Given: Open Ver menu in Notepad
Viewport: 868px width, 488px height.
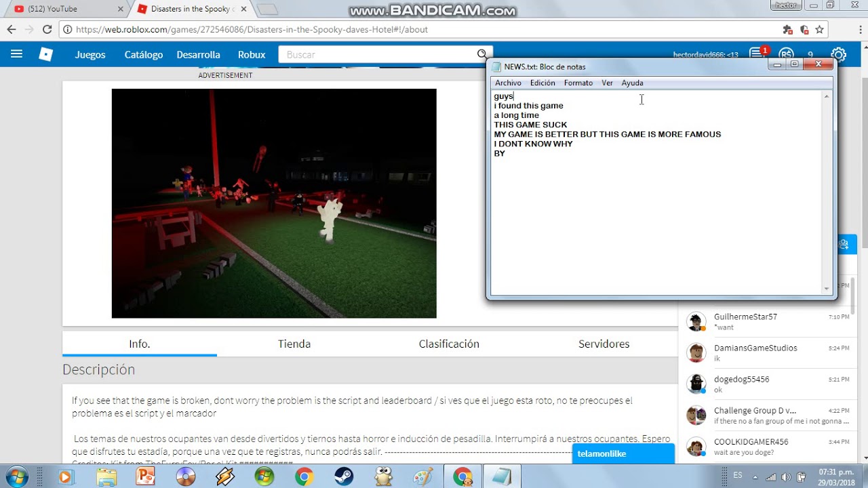Looking at the screenshot, I should [x=607, y=83].
